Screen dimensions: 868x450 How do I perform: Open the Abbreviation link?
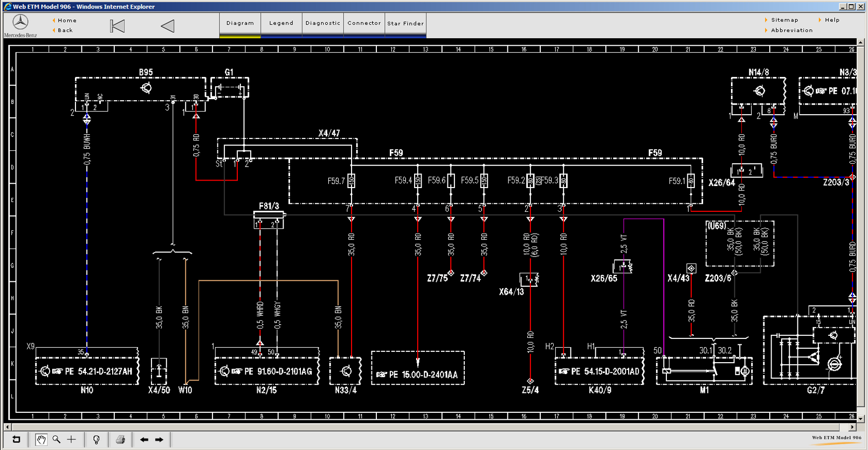(792, 30)
